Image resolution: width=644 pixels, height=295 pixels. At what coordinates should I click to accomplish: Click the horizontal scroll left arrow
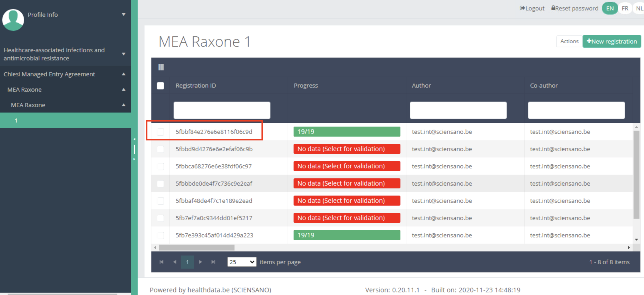point(155,248)
